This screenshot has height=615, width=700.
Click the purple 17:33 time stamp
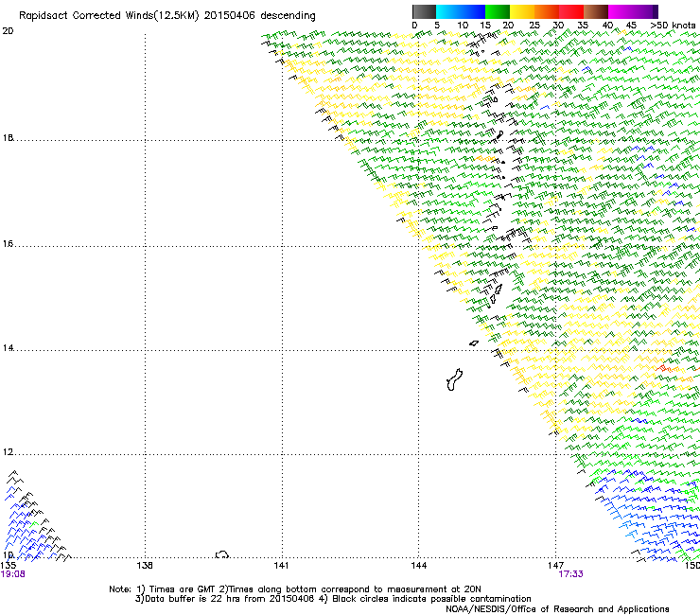571,574
